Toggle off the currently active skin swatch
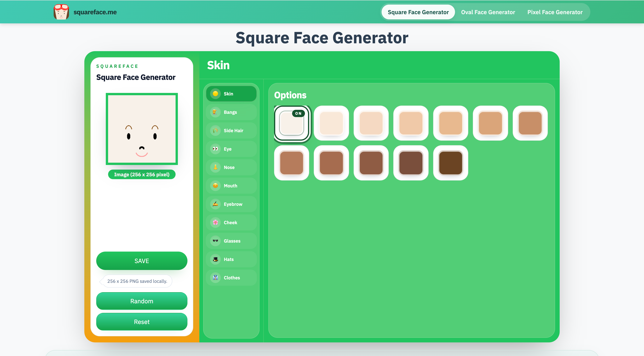Viewport: 644px width, 356px height. pos(292,123)
